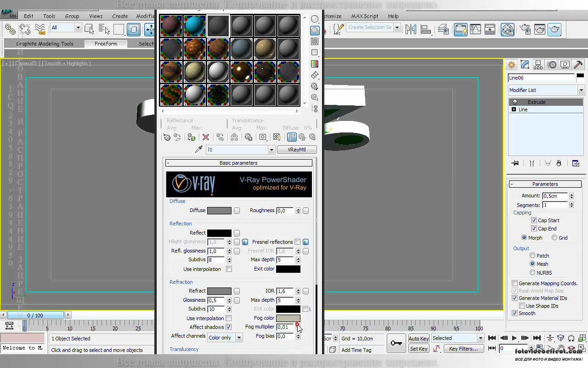The image size is (588, 368).
Task: Click Pin Stack icon under modifier stack
Action: pos(515,163)
